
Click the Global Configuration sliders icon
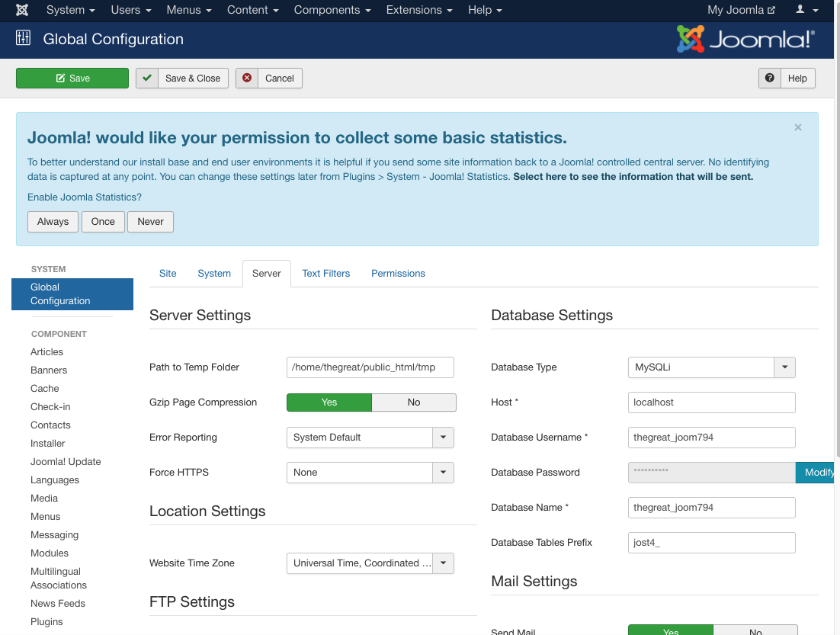click(23, 38)
